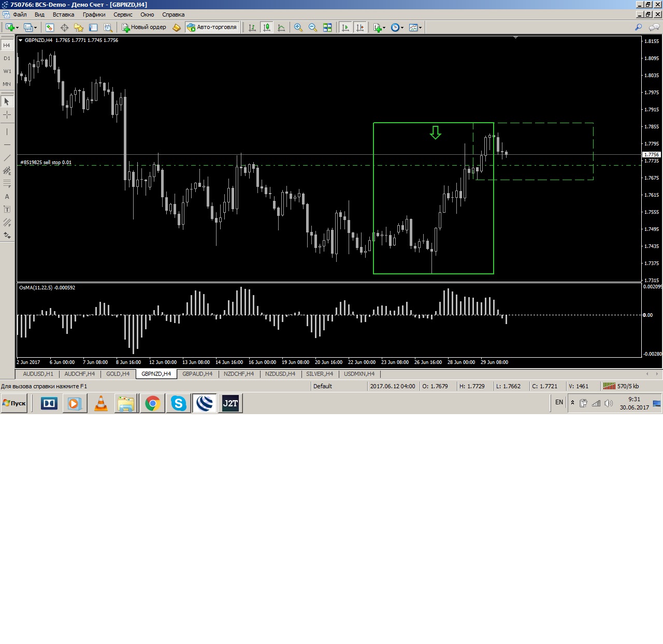Viewport: 663px width, 644px height.
Task: Open the Data Window crosshair-target icon
Action: pyautogui.click(x=64, y=27)
